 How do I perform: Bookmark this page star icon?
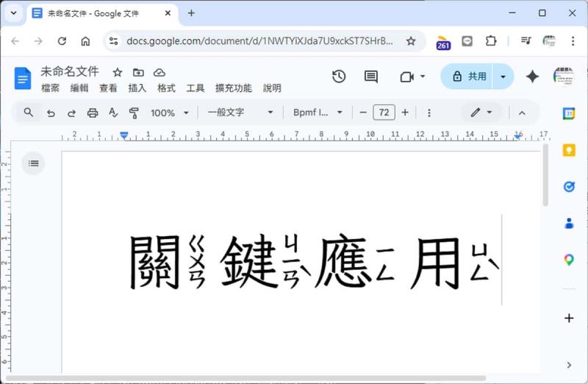pos(411,41)
